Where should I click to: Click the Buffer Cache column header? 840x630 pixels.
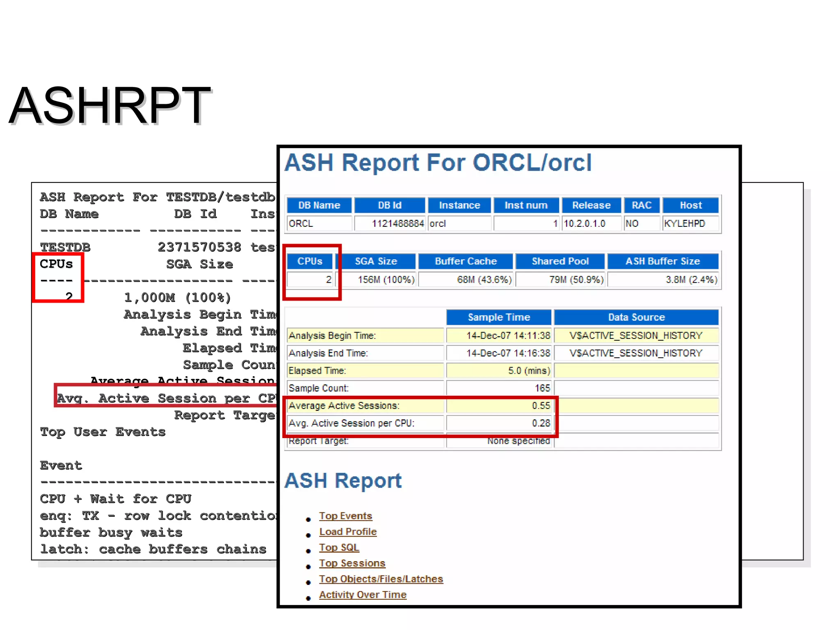[466, 261]
